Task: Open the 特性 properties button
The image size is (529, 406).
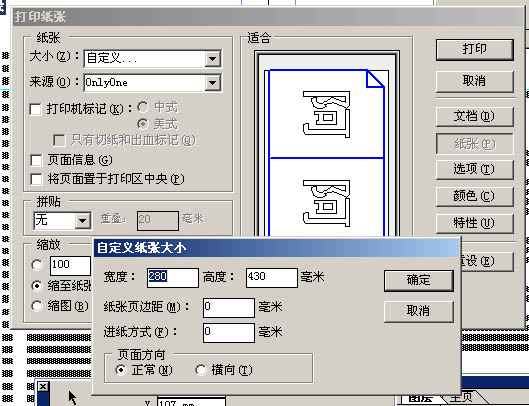Action: click(475, 223)
